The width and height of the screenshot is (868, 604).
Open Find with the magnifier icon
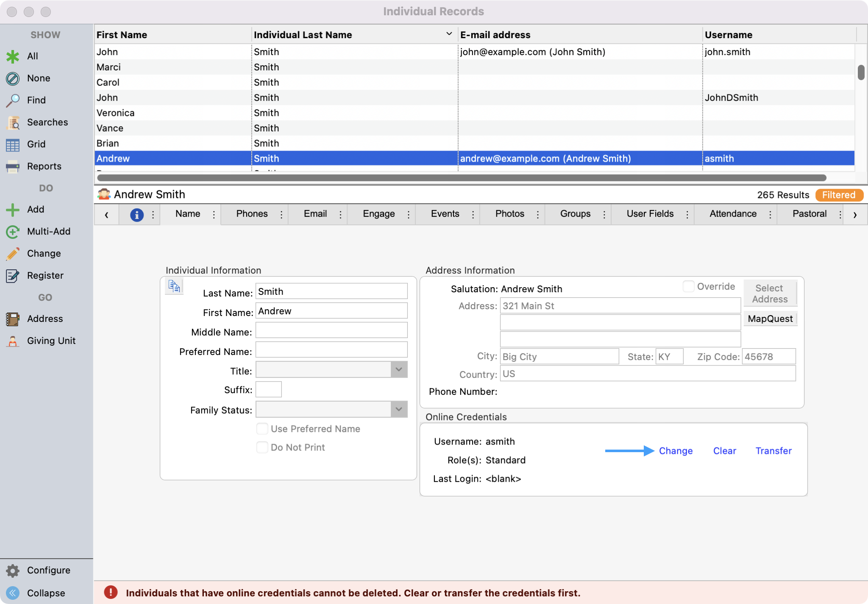pyautogui.click(x=13, y=101)
